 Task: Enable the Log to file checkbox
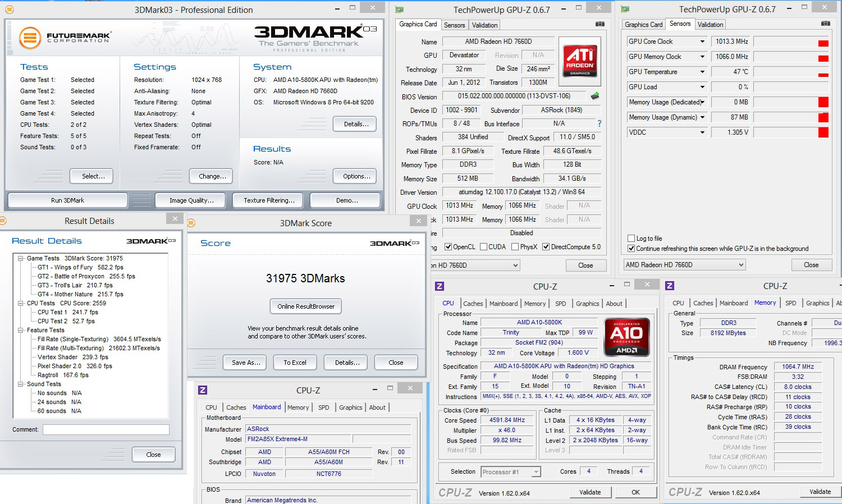click(631, 239)
